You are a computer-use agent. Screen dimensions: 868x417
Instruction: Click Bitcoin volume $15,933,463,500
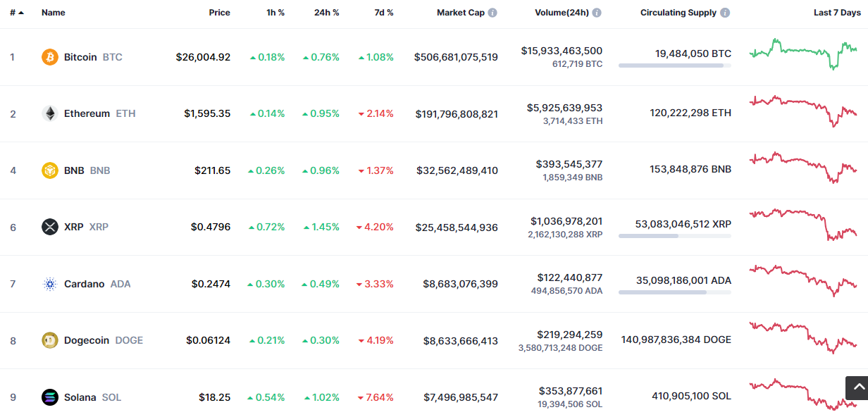pos(562,51)
